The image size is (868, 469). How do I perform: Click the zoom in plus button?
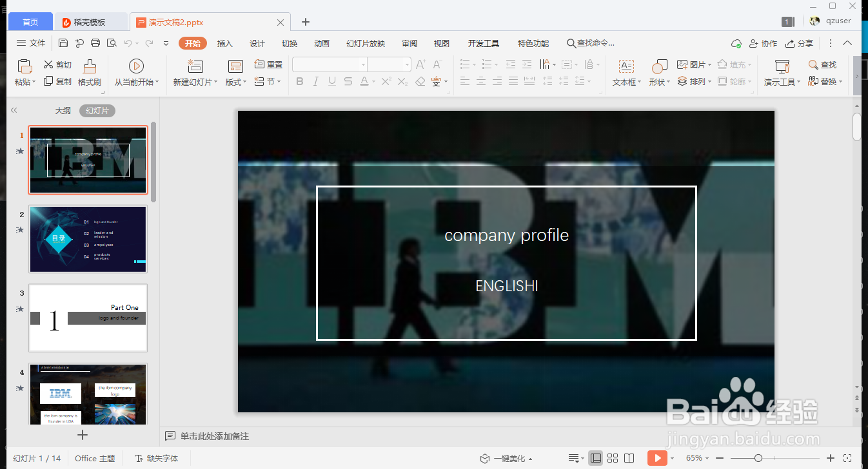[x=831, y=458]
